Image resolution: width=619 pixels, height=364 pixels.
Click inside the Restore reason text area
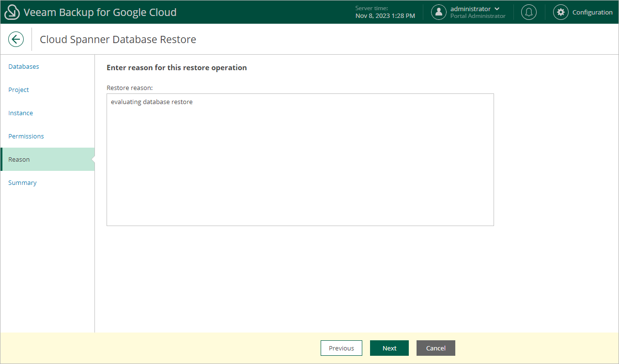click(300, 160)
